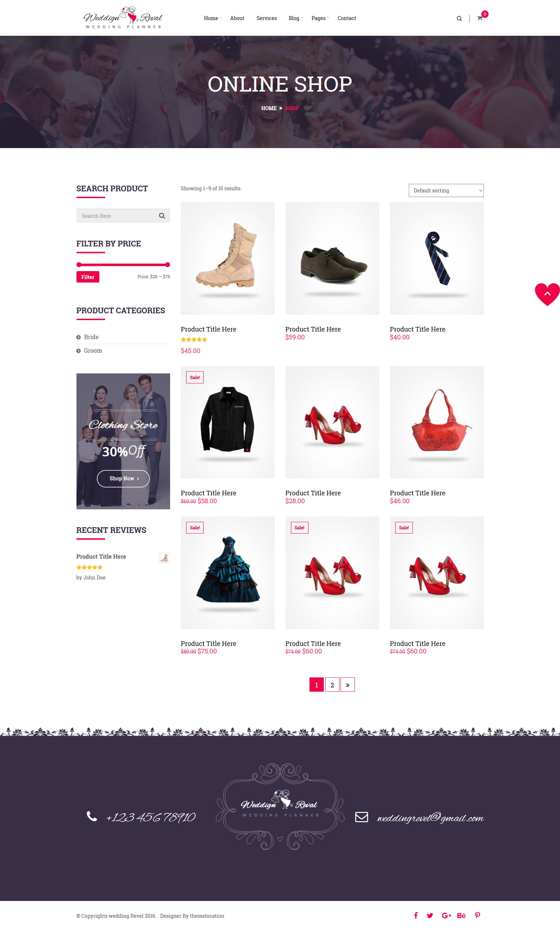Go to page 2 of results
560x931 pixels.
click(x=332, y=684)
